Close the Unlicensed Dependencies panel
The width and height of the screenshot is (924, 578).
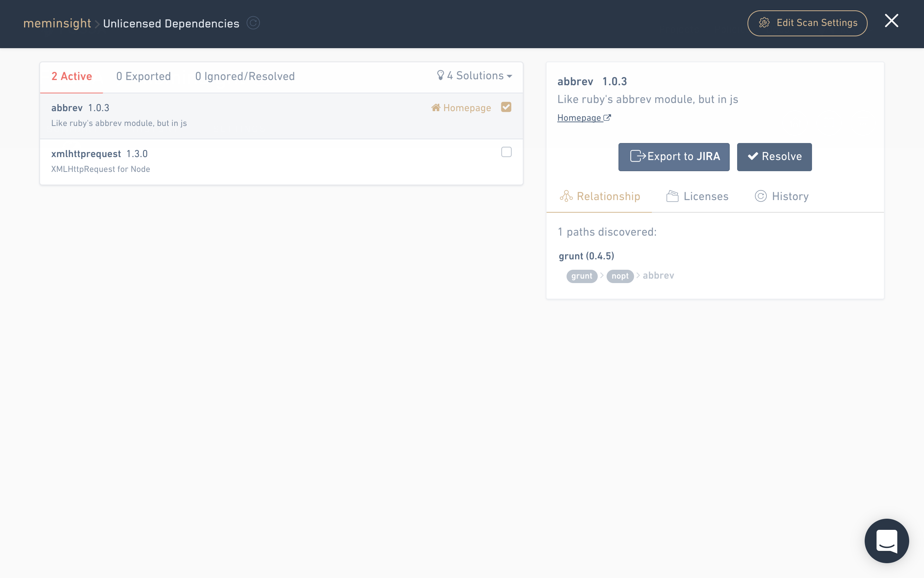[x=891, y=21]
